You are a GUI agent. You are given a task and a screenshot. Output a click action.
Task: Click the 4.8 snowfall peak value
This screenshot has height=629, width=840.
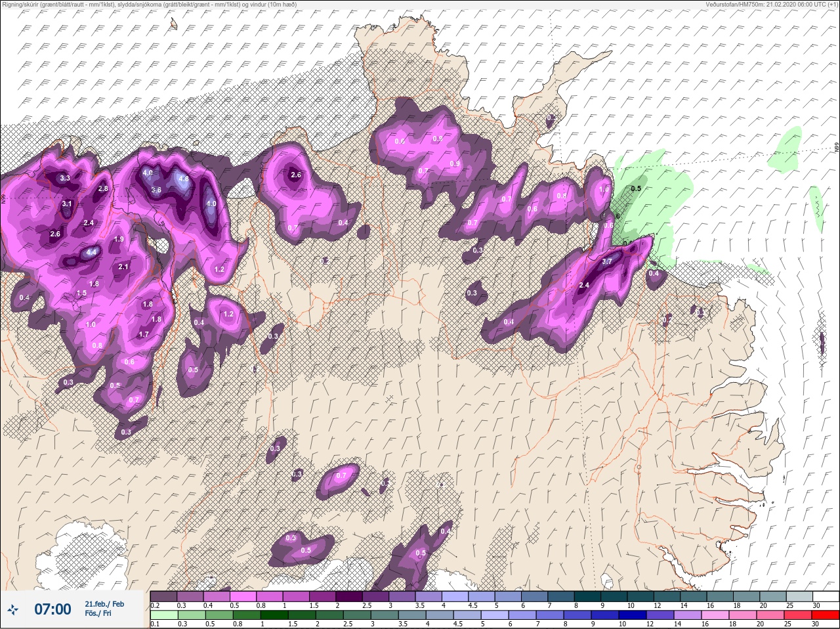tap(184, 179)
